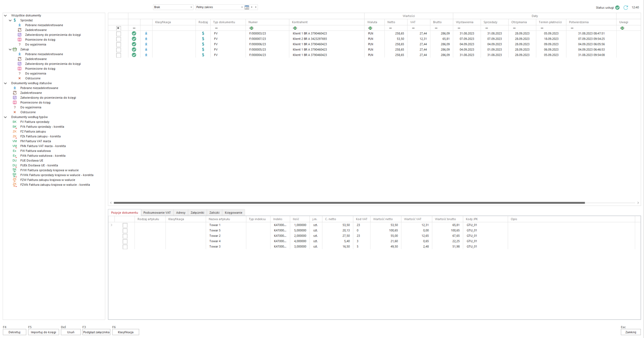
Task: Collapse the Sprzedaż tree node
Action: click(x=10, y=20)
